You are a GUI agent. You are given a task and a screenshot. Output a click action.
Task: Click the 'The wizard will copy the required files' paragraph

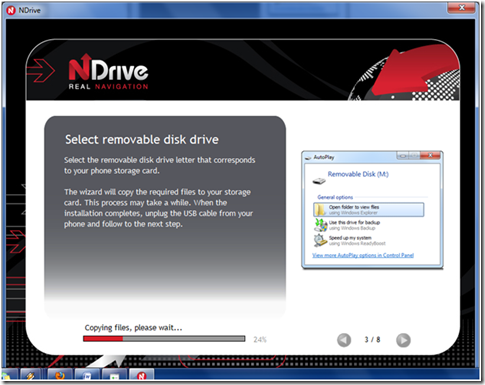[x=158, y=208]
